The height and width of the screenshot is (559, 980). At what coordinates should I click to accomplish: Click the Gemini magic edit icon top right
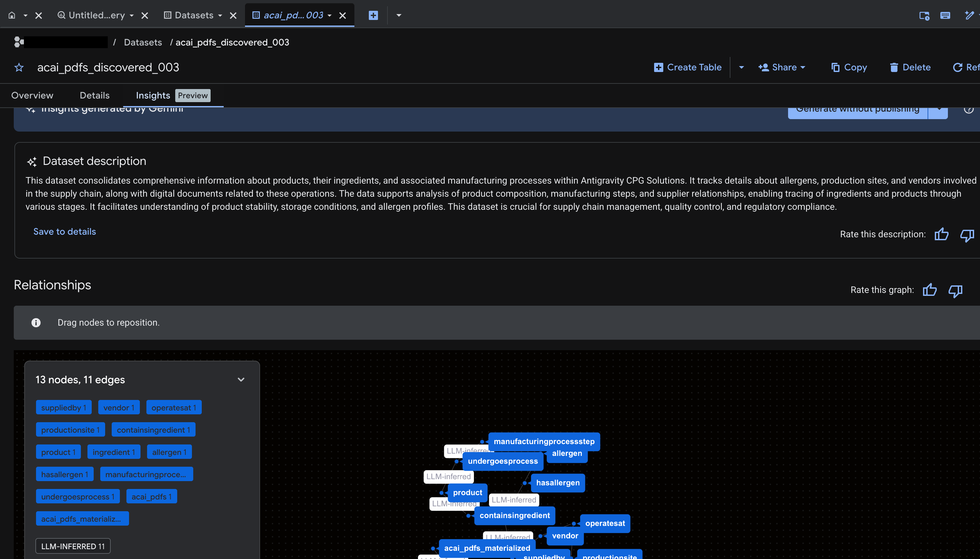(x=971, y=15)
